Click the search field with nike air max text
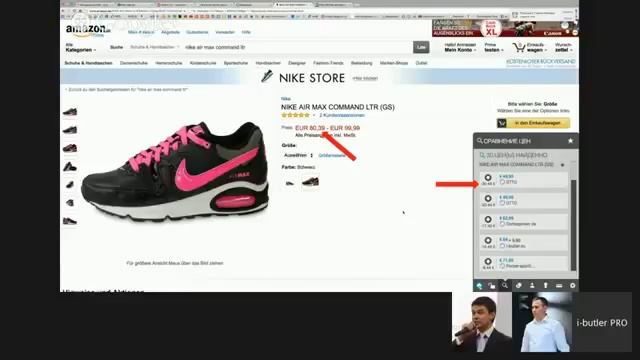Screen dimensions: 640x360 click(298, 47)
